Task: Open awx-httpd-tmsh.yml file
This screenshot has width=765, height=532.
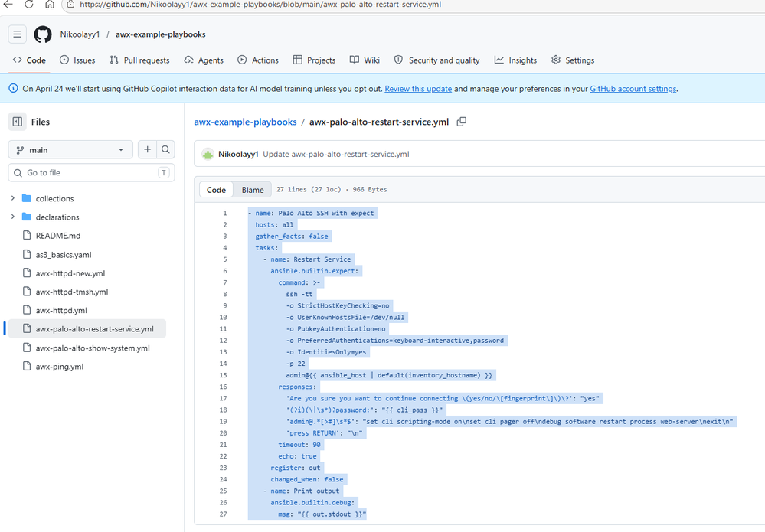Action: (x=72, y=292)
